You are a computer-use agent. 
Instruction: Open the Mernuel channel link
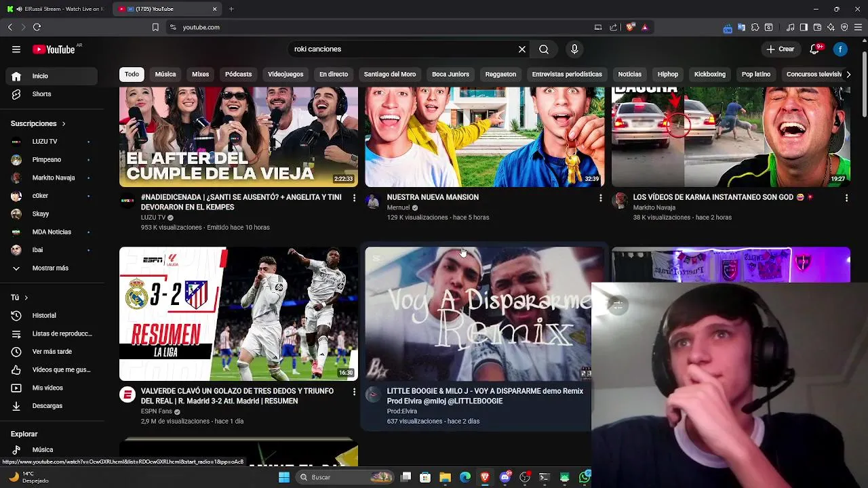(x=398, y=207)
